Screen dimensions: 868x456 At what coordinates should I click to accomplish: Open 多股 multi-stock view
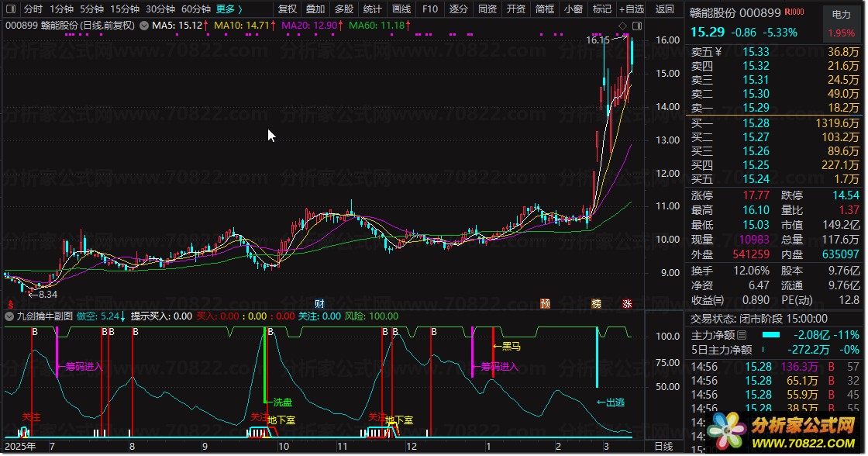(344, 9)
